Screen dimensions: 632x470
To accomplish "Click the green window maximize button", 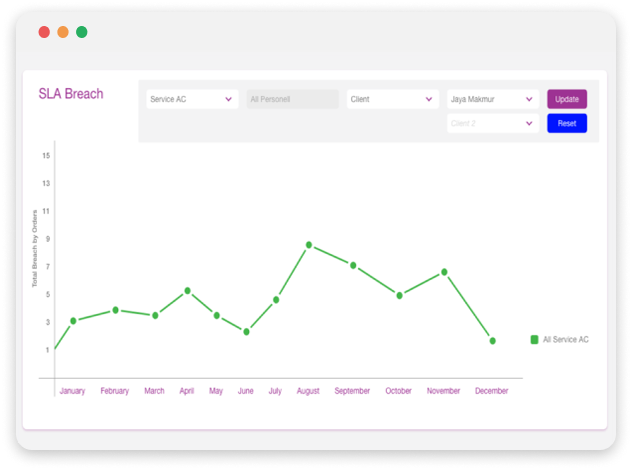I will pyautogui.click(x=82, y=32).
